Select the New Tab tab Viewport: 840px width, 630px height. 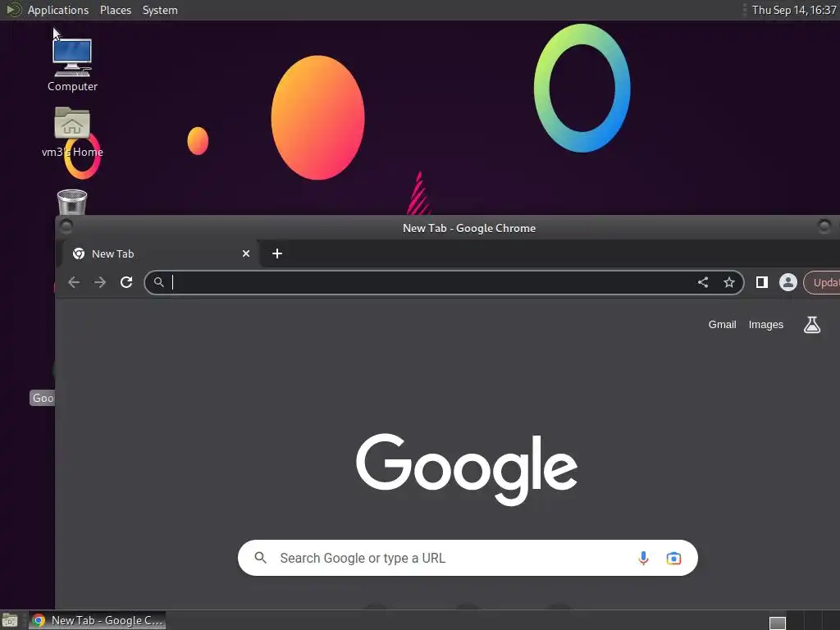161,253
